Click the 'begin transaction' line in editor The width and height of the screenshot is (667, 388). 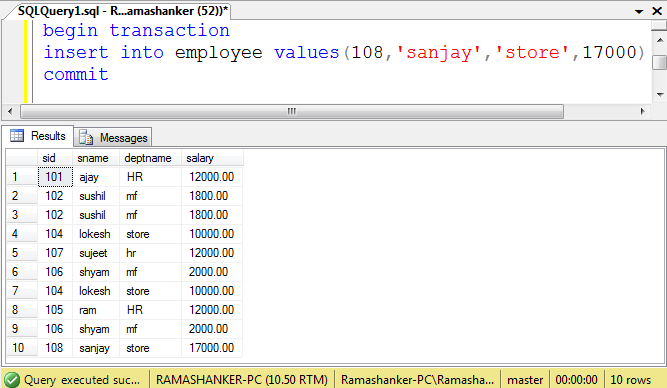[136, 31]
